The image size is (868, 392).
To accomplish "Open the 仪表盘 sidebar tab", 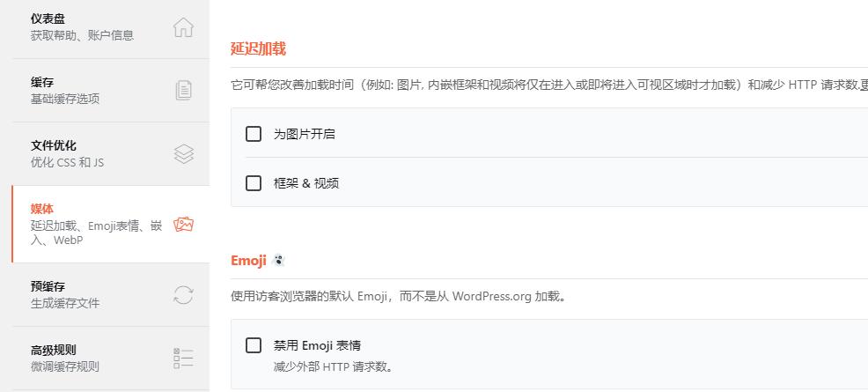I will 111,27.
